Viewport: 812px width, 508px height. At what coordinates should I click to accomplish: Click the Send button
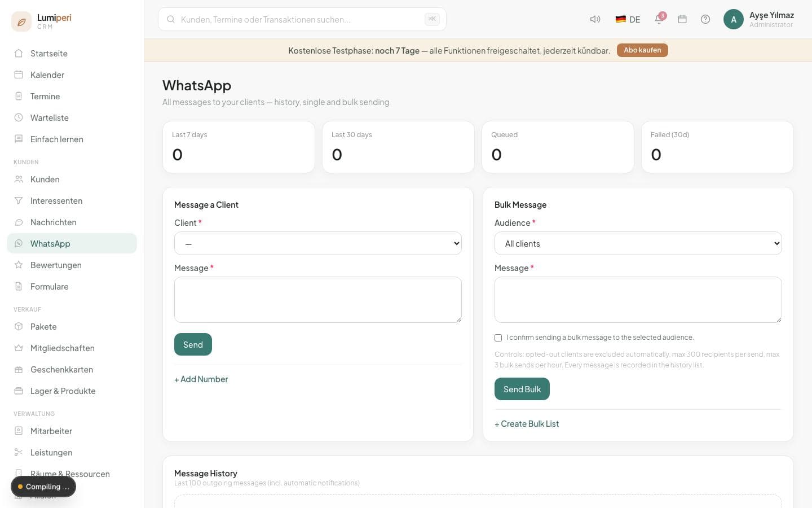click(193, 344)
